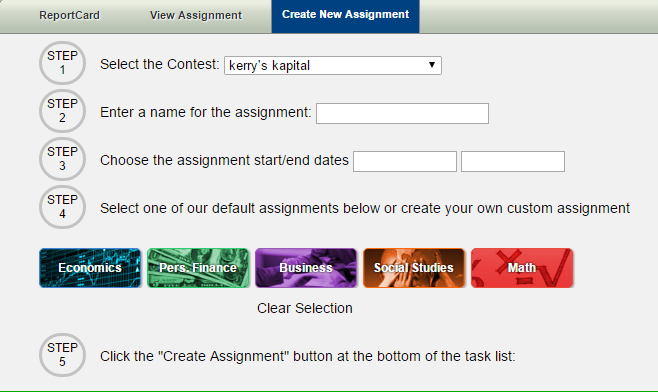Choose the Math assignment tile
Image resolution: width=658 pixels, height=392 pixels.
522,268
